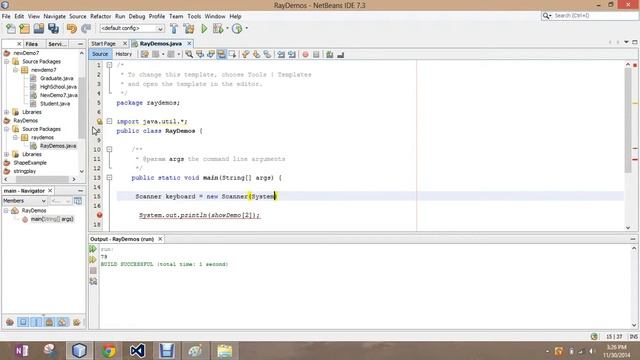Click the New Project toolbar icon

24,29
